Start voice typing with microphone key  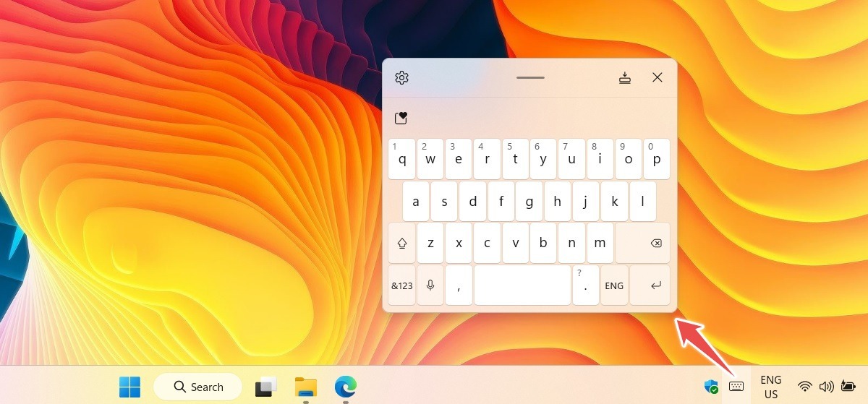pos(430,285)
